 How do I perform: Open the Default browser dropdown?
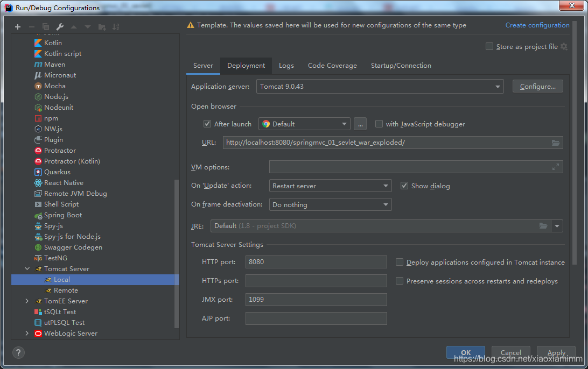click(x=304, y=124)
